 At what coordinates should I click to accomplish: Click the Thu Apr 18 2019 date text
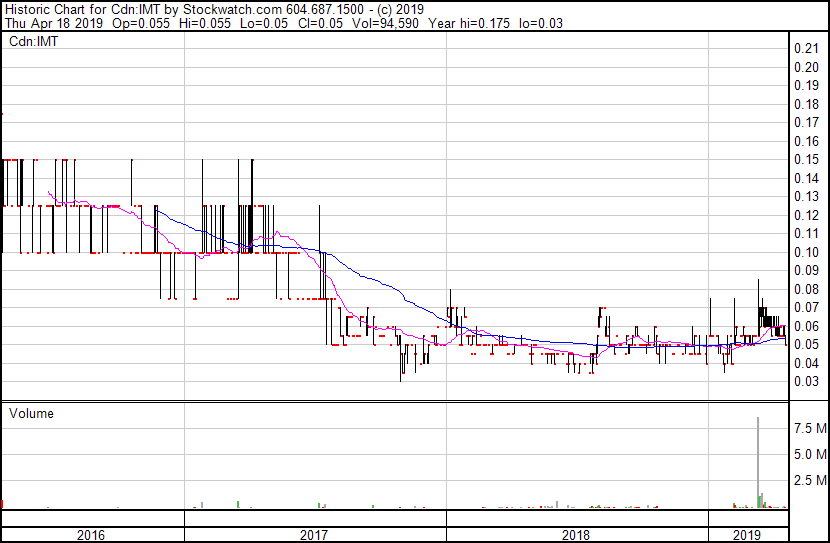coord(48,24)
